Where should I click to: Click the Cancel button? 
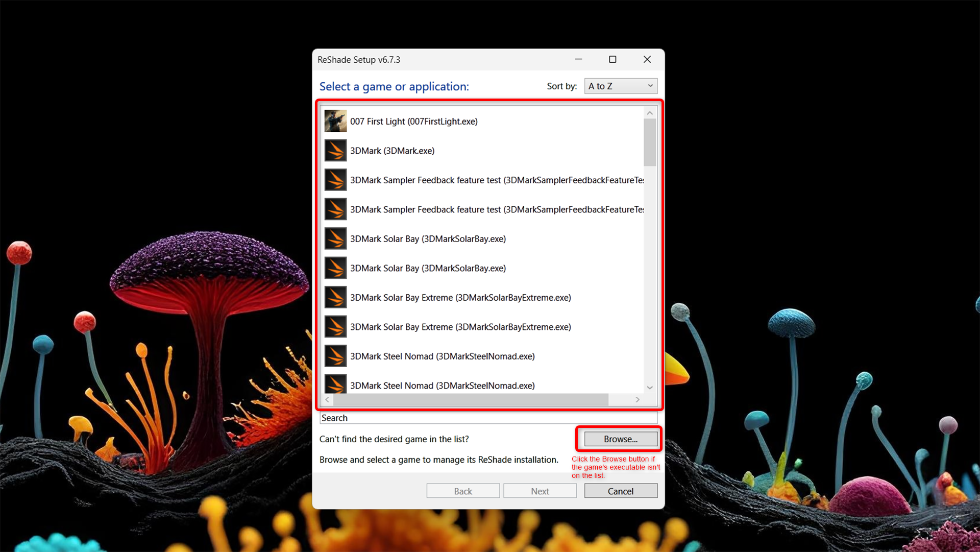(621, 491)
